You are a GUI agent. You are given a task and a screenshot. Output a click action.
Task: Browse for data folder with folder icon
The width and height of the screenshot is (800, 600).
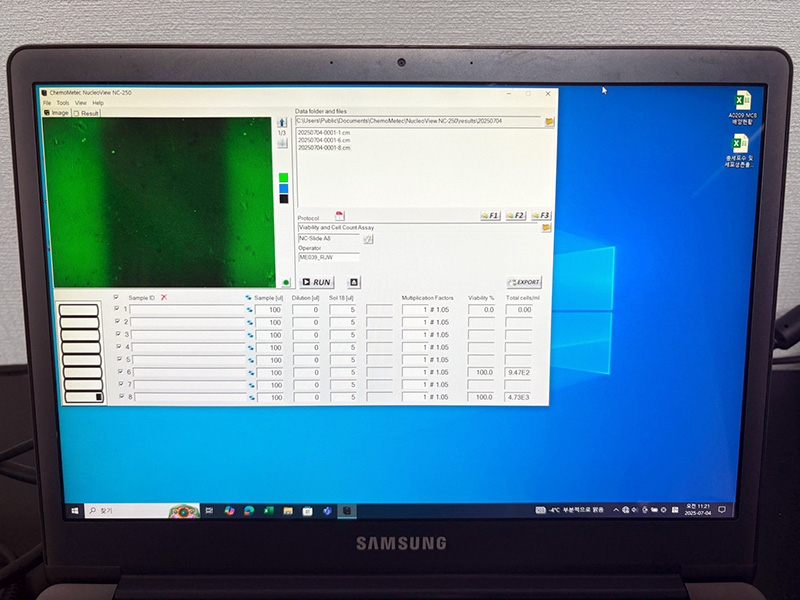(x=549, y=121)
